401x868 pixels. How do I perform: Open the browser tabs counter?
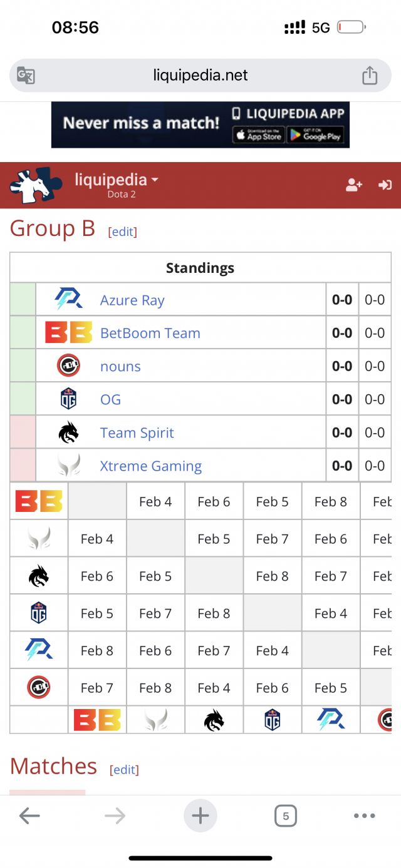tap(286, 815)
